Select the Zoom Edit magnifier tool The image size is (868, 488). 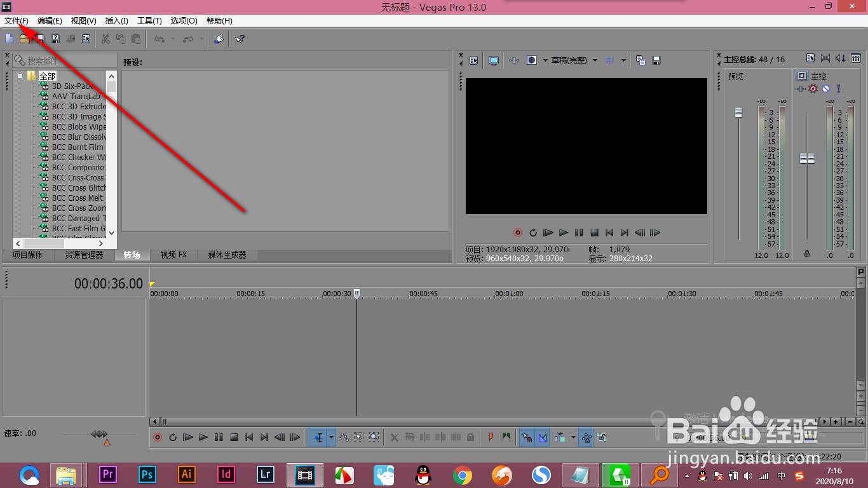pos(374,437)
